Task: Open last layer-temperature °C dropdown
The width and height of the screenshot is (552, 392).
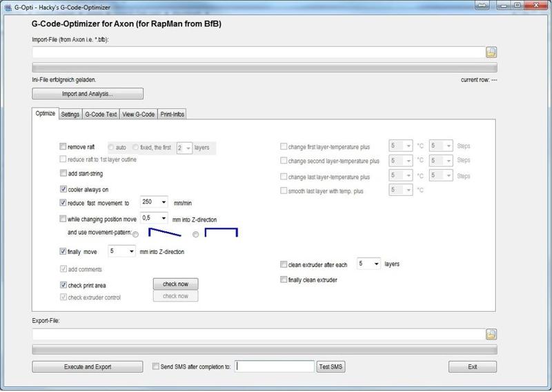Action: [408, 175]
